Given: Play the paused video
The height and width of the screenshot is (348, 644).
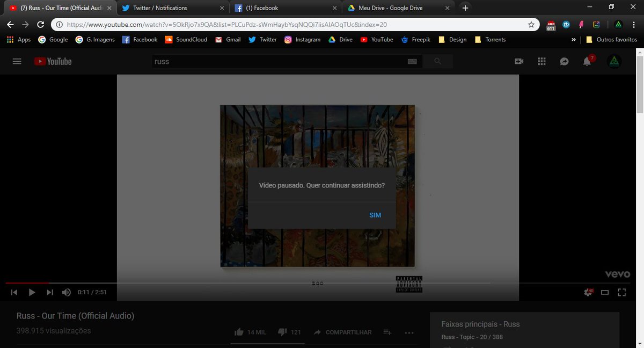Looking at the screenshot, I should (32, 292).
